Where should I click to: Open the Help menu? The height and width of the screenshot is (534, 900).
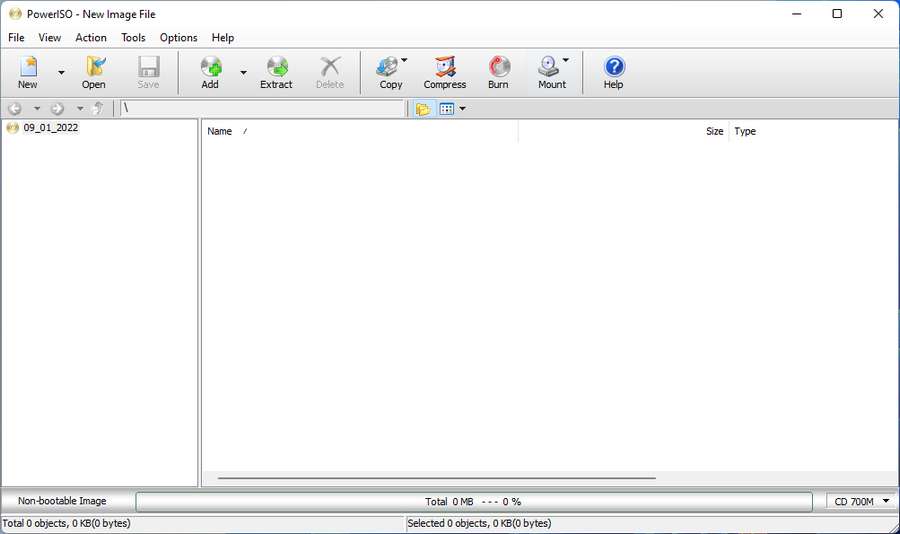pyautogui.click(x=223, y=37)
